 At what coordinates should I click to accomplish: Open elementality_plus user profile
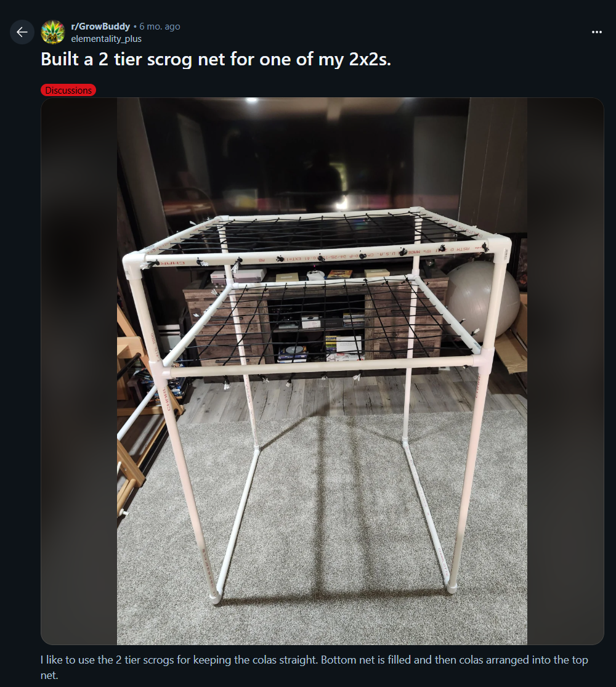[106, 39]
